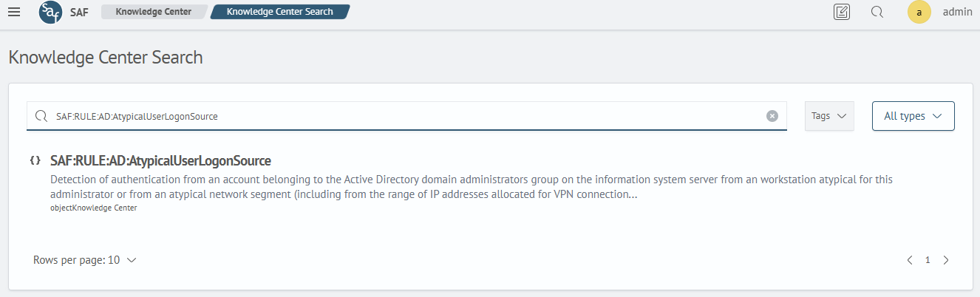The image size is (980, 297).
Task: Select page number 1 in pagination
Action: pyautogui.click(x=928, y=260)
